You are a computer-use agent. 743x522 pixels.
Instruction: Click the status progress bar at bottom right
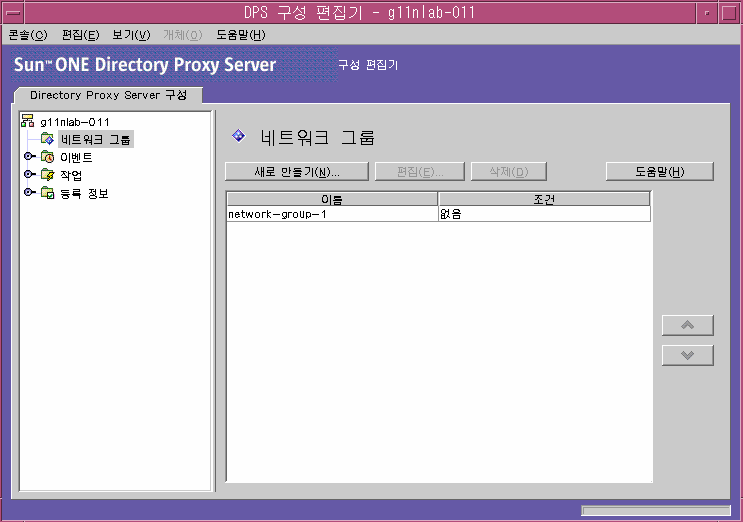click(656, 510)
